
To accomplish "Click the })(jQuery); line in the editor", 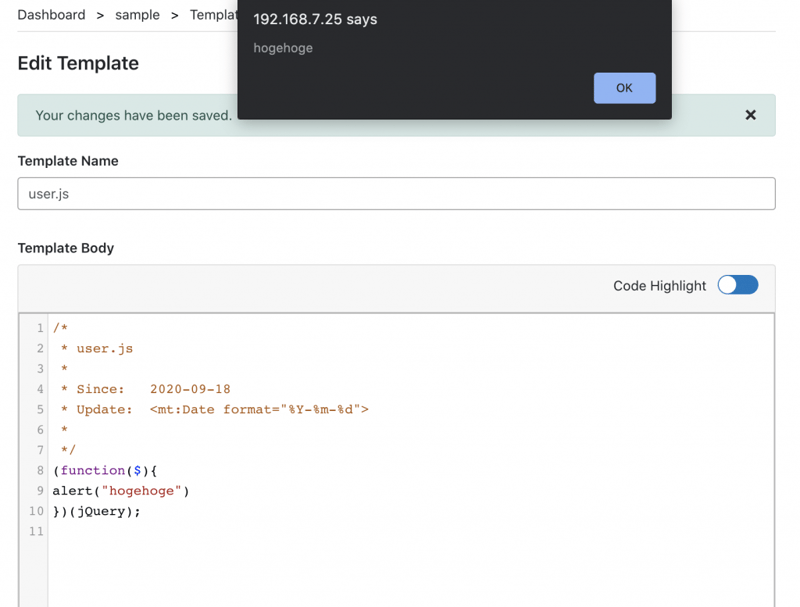I will coord(97,511).
